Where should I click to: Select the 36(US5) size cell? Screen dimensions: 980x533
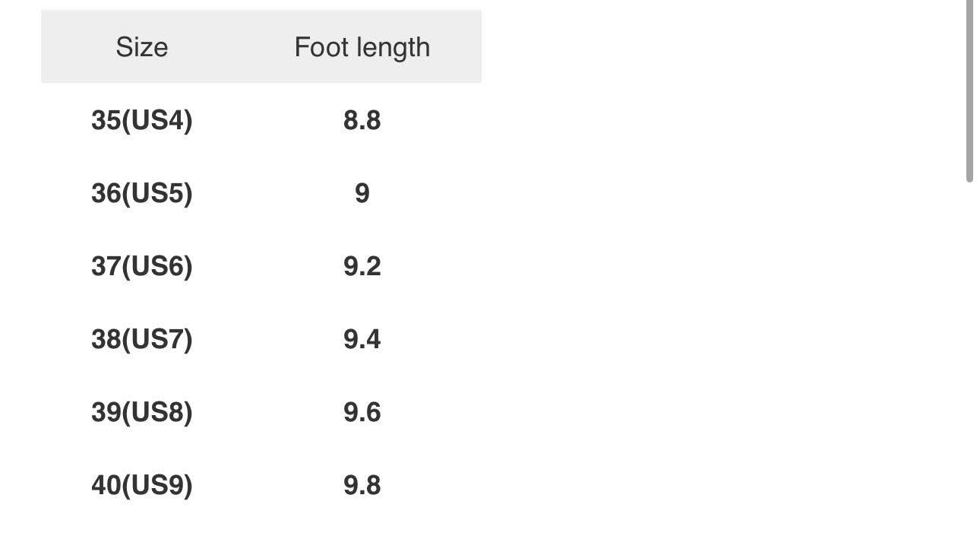point(141,193)
